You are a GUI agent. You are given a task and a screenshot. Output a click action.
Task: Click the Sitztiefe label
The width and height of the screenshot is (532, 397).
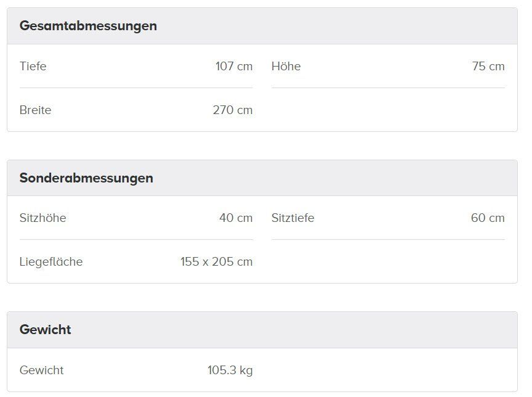[293, 218]
